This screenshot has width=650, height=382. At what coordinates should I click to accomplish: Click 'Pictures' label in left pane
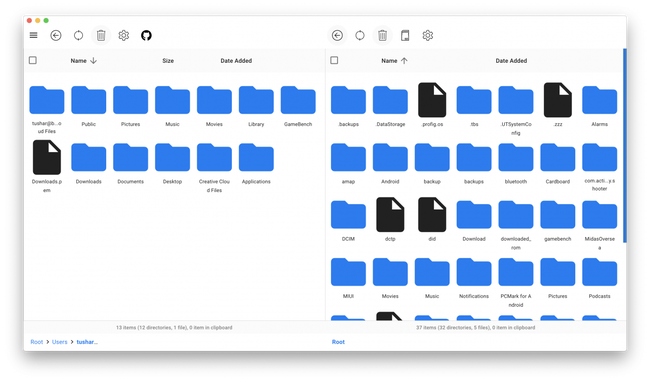(x=131, y=124)
